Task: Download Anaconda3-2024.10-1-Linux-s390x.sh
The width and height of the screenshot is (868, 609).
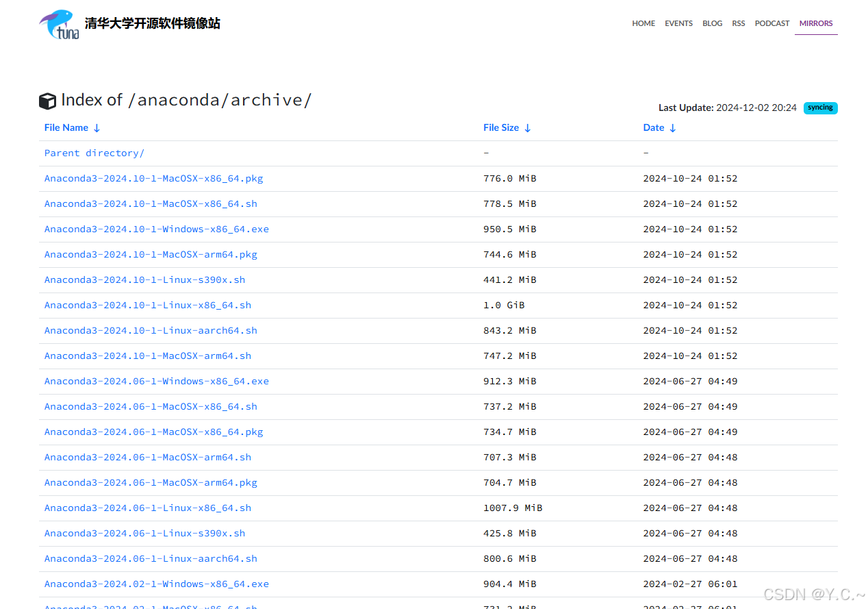Action: tap(144, 279)
